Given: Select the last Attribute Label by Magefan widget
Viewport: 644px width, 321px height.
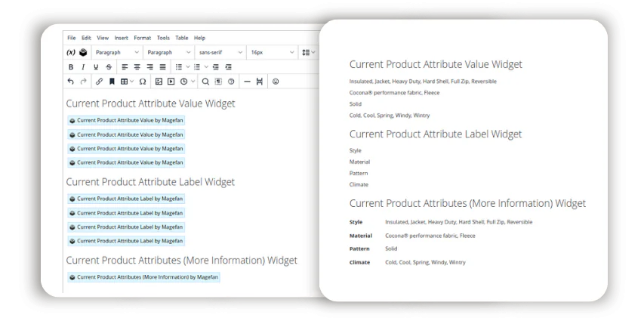Looking at the screenshot, I should pyautogui.click(x=126, y=241).
